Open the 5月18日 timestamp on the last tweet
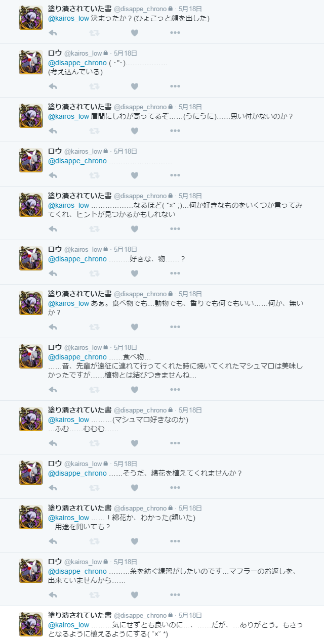Image resolution: width=324 pixels, height=644 pixels. click(x=190, y=616)
